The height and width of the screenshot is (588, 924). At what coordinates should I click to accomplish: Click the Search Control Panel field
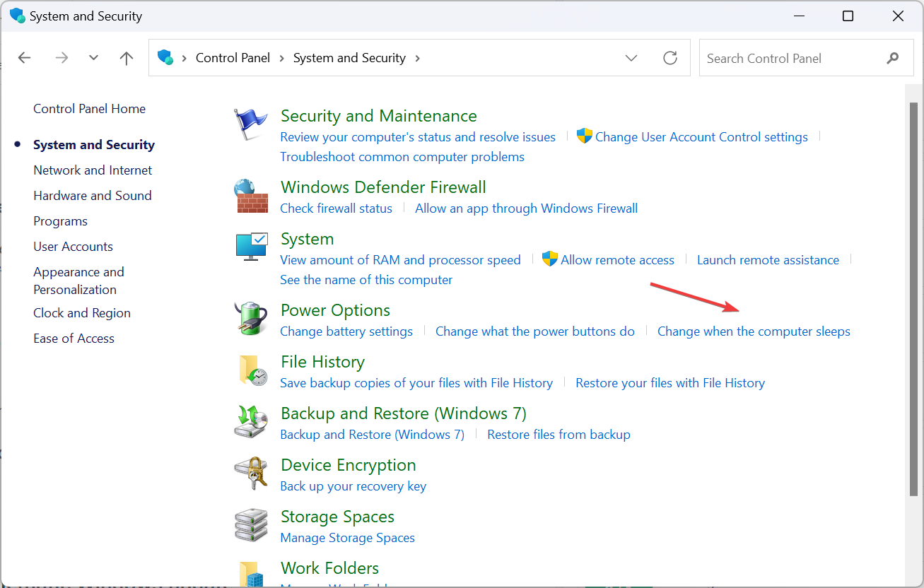pos(792,59)
